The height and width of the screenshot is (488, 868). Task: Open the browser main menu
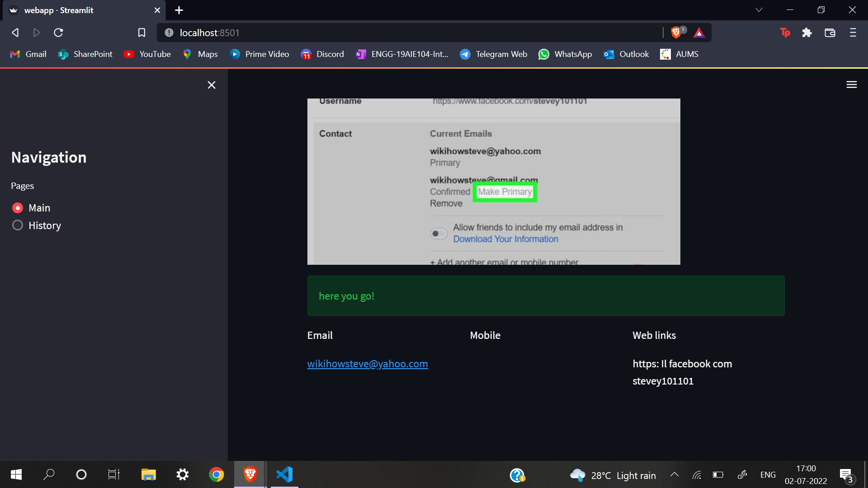coord(853,33)
